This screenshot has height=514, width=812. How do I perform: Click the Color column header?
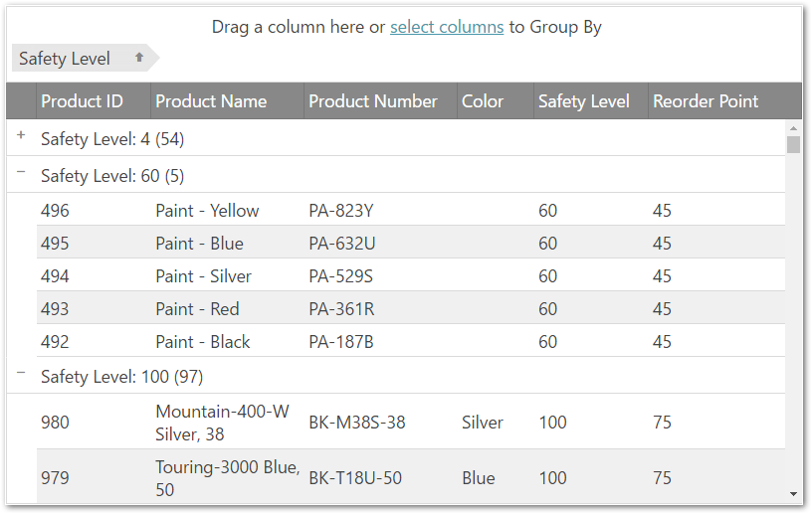483,101
